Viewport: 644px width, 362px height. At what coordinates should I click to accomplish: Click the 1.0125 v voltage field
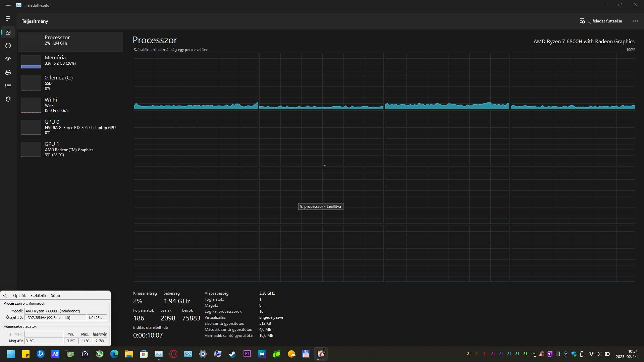[x=97, y=317]
